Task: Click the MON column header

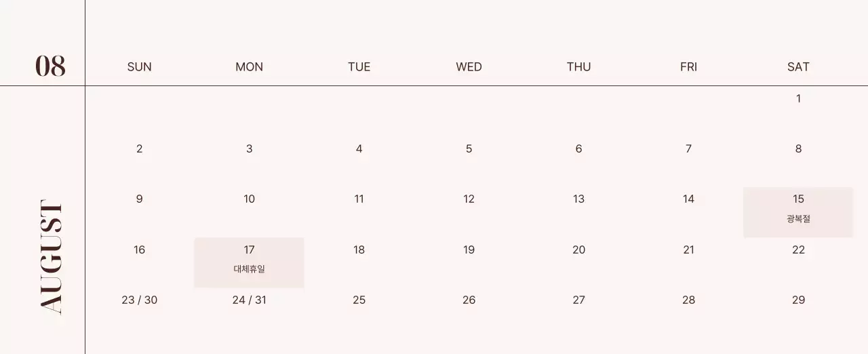Action: (x=249, y=66)
